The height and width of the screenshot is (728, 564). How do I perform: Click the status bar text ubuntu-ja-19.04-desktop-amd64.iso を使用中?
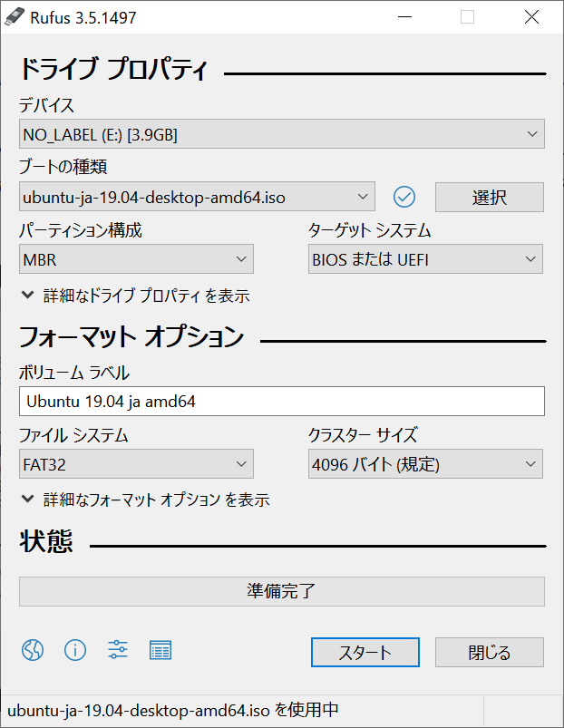172,711
